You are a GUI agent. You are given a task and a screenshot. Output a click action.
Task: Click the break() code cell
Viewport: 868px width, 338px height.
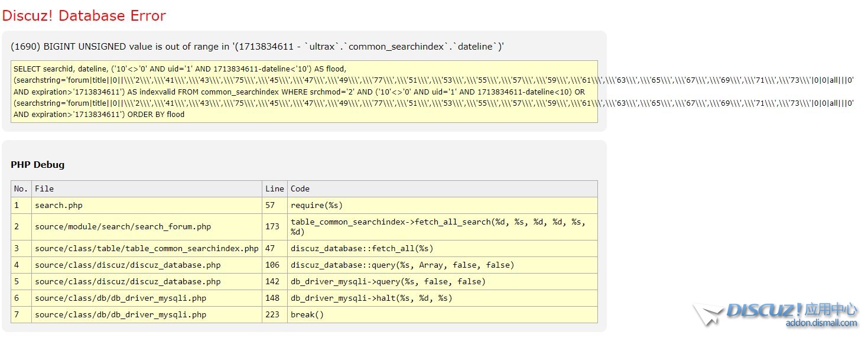pos(307,314)
